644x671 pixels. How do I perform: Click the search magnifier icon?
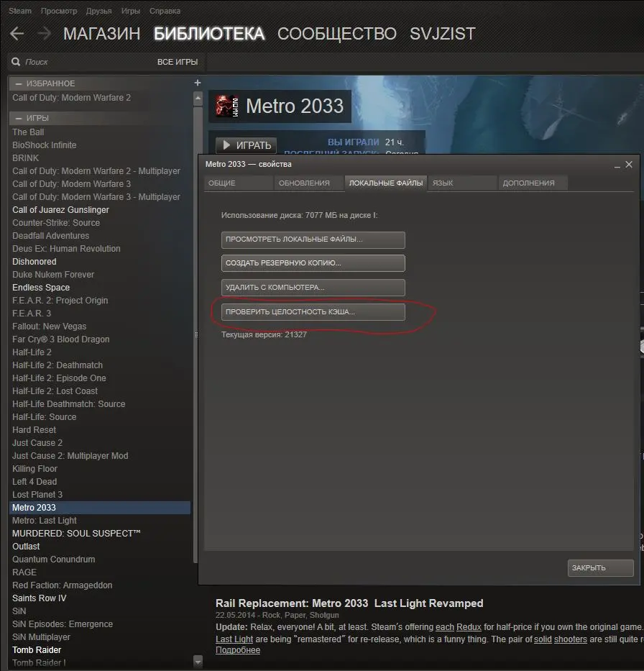point(16,62)
